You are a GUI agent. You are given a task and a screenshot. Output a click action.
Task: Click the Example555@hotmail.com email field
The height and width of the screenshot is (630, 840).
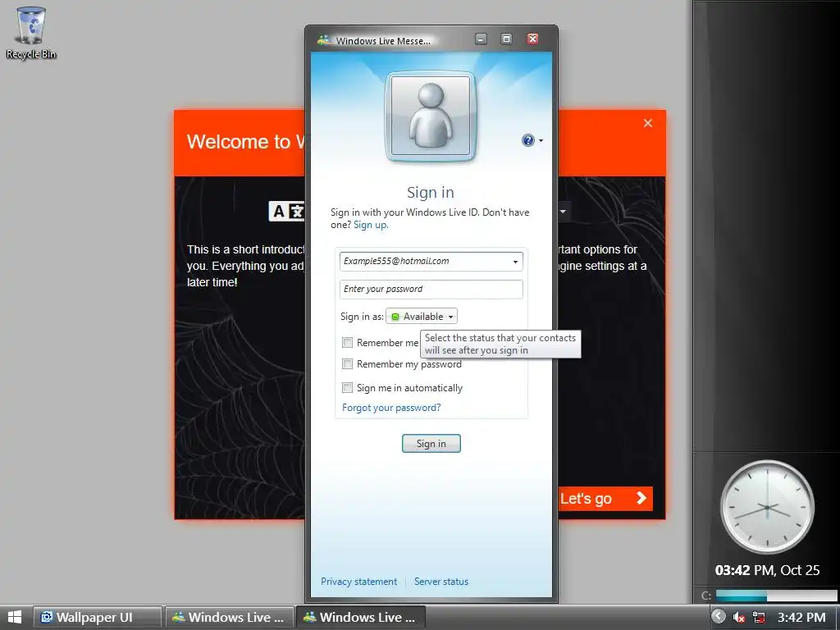pyautogui.click(x=431, y=262)
